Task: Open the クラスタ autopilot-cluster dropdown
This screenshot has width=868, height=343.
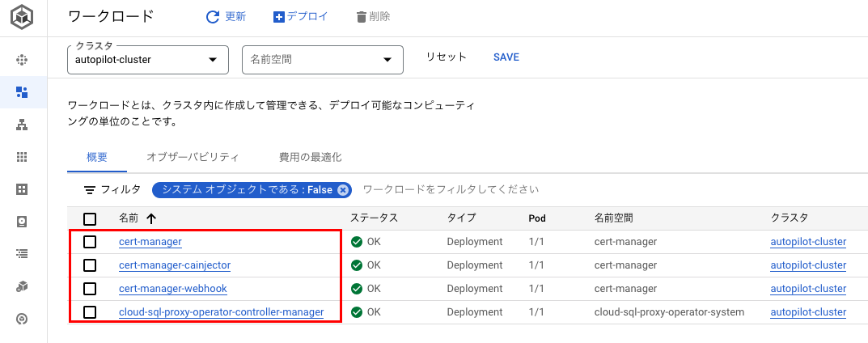Action: (x=148, y=60)
